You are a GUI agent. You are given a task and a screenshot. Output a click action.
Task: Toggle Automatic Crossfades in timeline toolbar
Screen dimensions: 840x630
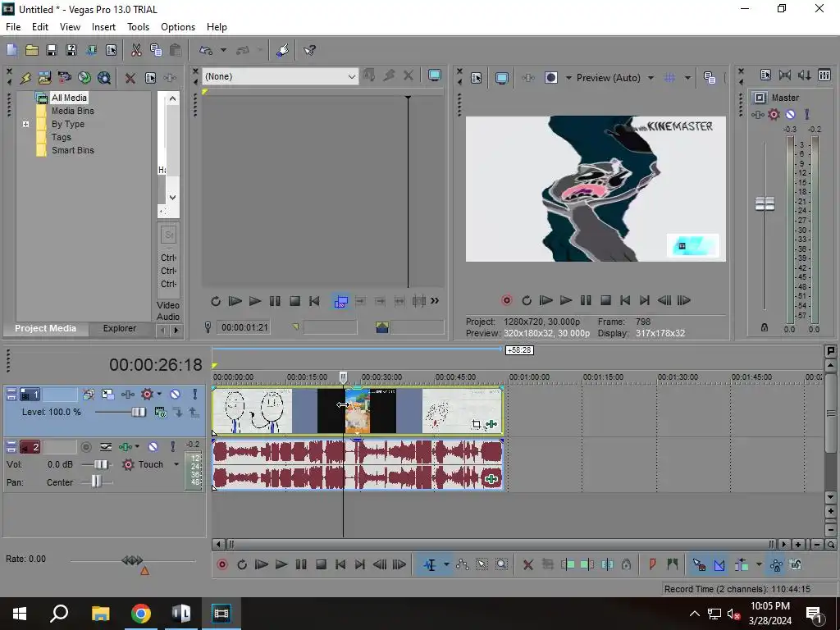click(x=719, y=564)
